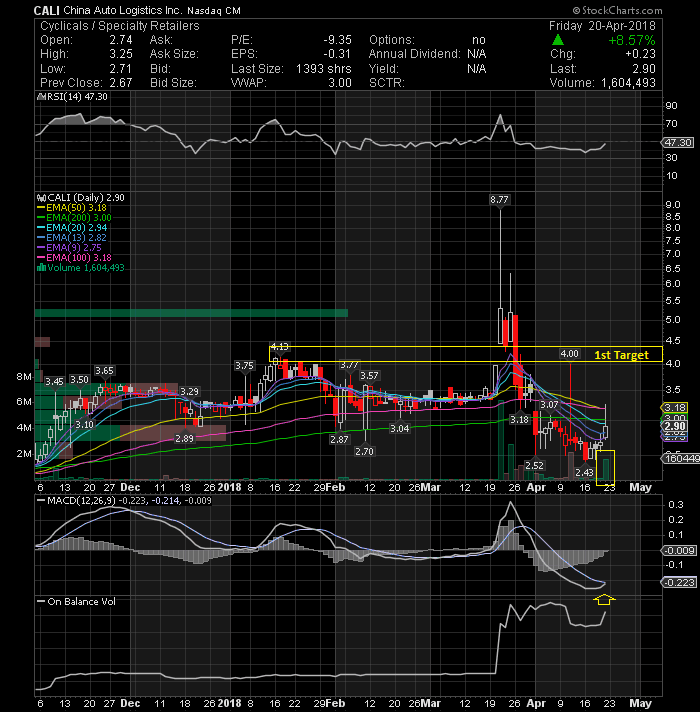Click the RSI(14) 47.30 indicator title
The height and width of the screenshot is (712, 700).
[77, 97]
